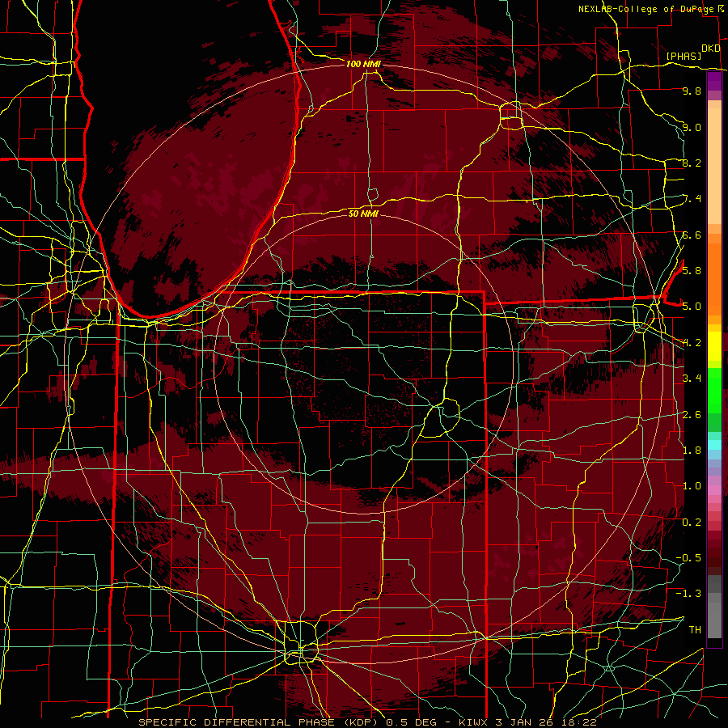This screenshot has height=728, width=728.
Task: Pick the pink color bar segment
Action: [x=714, y=489]
